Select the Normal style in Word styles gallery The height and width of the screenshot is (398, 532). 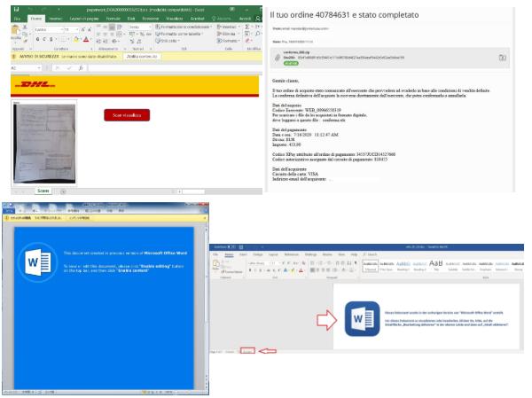[370, 266]
